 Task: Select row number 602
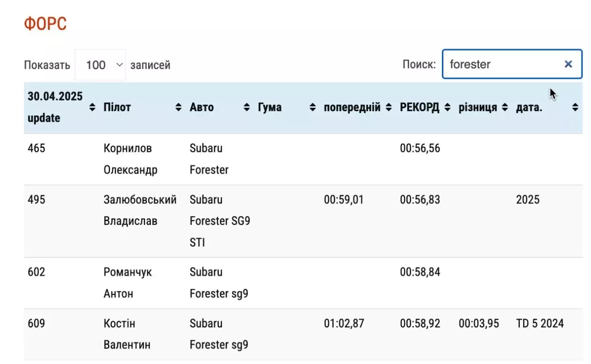(36, 272)
